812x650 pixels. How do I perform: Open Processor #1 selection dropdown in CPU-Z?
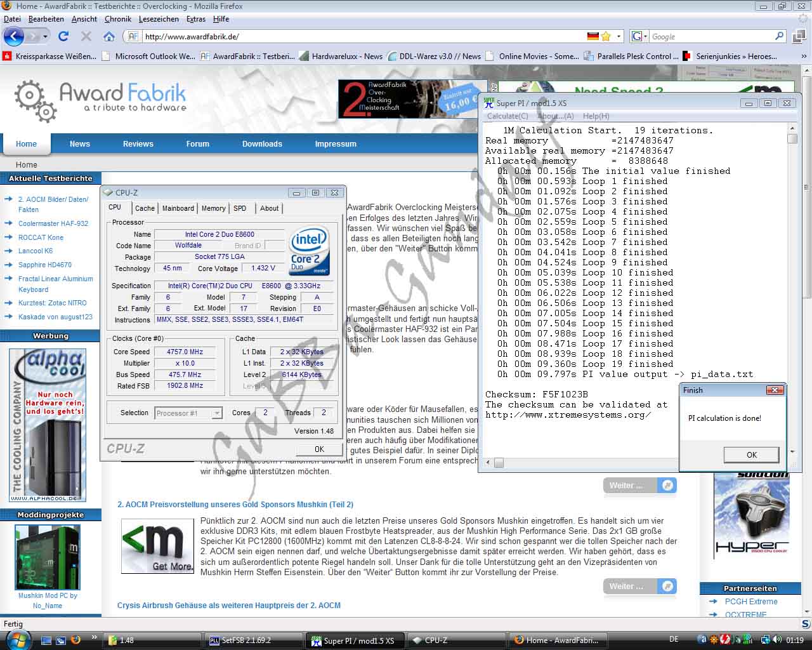pyautogui.click(x=188, y=413)
